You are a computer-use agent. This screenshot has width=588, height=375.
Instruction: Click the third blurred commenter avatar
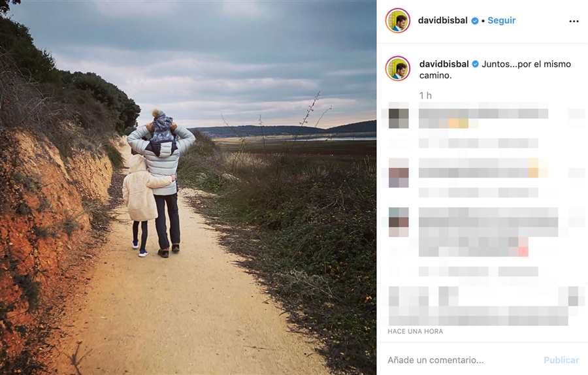click(x=399, y=222)
